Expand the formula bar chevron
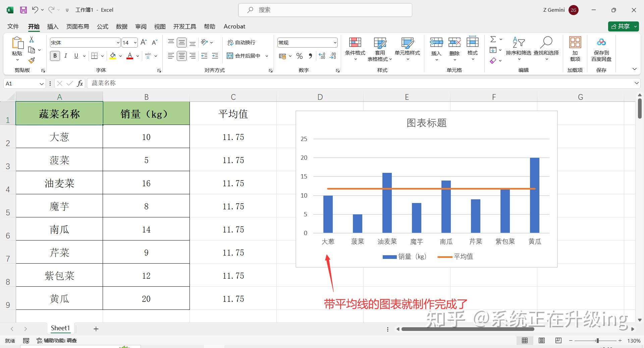This screenshot has width=644, height=348. pyautogui.click(x=637, y=83)
